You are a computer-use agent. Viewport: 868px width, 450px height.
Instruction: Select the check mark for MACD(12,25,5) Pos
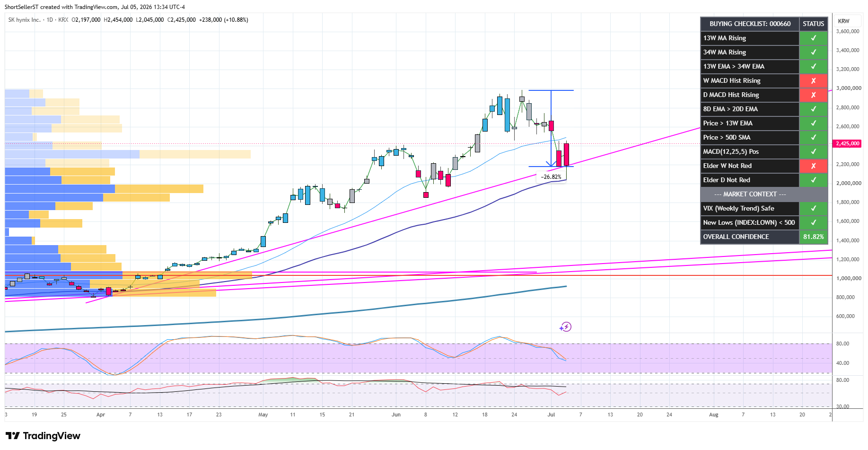pyautogui.click(x=814, y=151)
